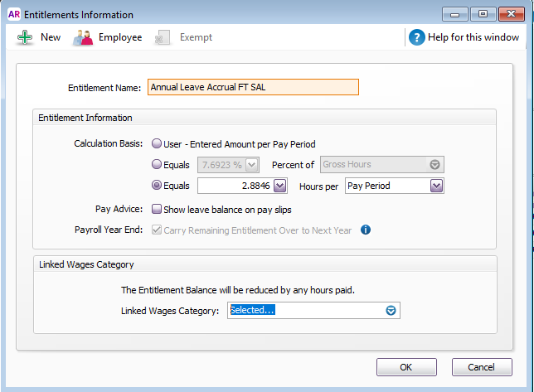
Task: Expand the Pay Period dropdown
Action: click(436, 186)
